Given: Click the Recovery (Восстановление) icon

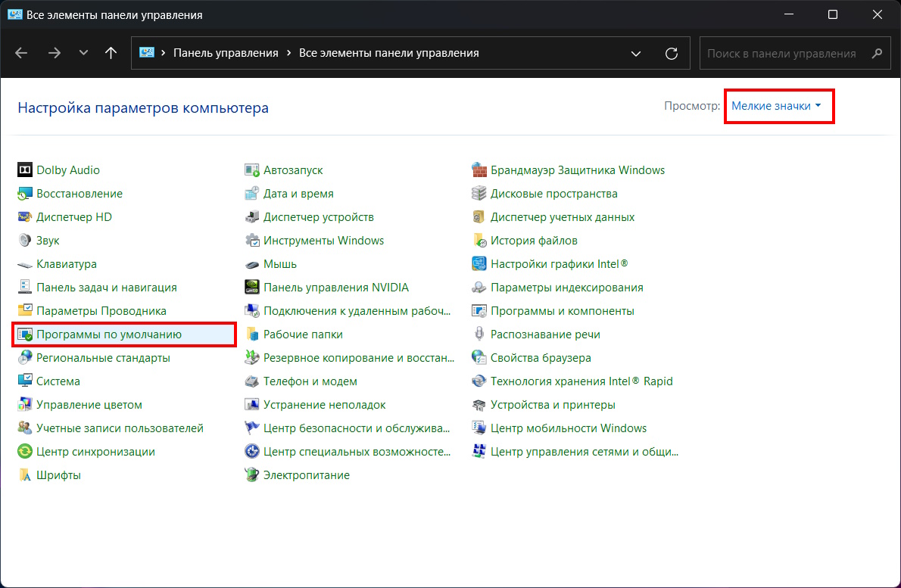Looking at the screenshot, I should (x=25, y=194).
